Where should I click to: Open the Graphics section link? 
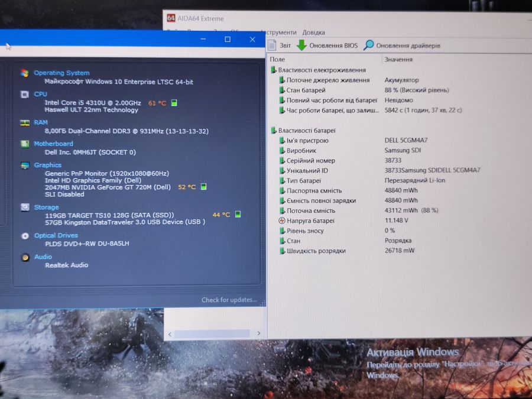pyautogui.click(x=47, y=165)
